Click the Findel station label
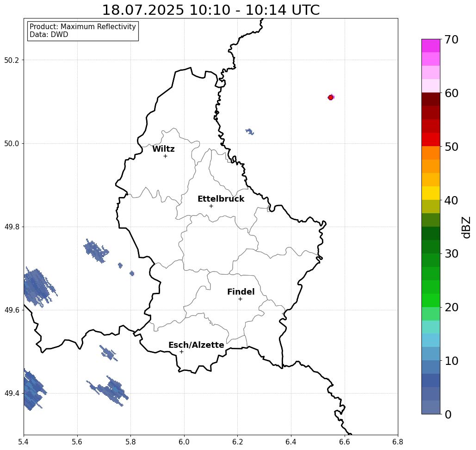The height and width of the screenshot is (450, 476). [x=241, y=292]
